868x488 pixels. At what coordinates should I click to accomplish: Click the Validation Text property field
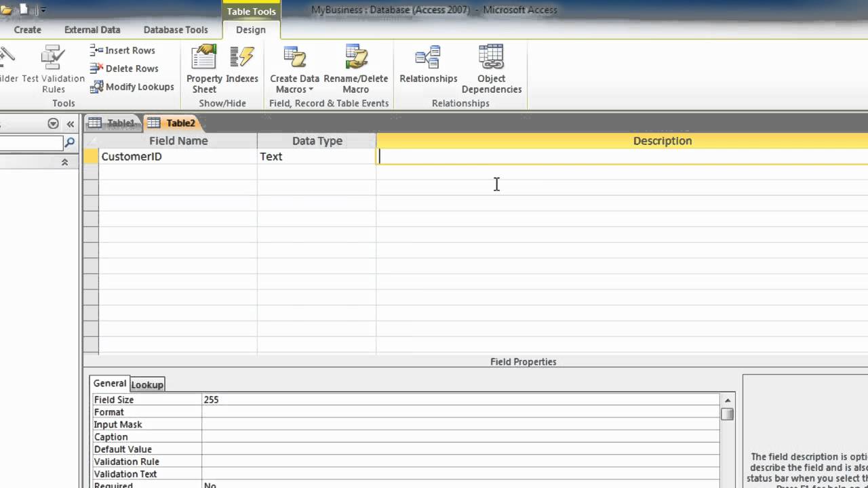pos(460,474)
